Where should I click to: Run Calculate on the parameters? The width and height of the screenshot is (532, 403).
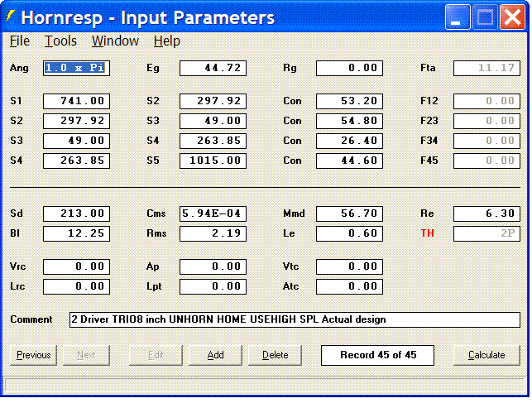pyautogui.click(x=486, y=355)
